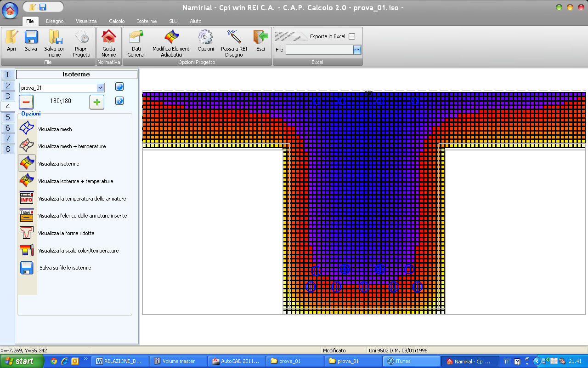Open AutoCAD 2011 taskbar button
The image size is (588, 368).
pos(237,361)
